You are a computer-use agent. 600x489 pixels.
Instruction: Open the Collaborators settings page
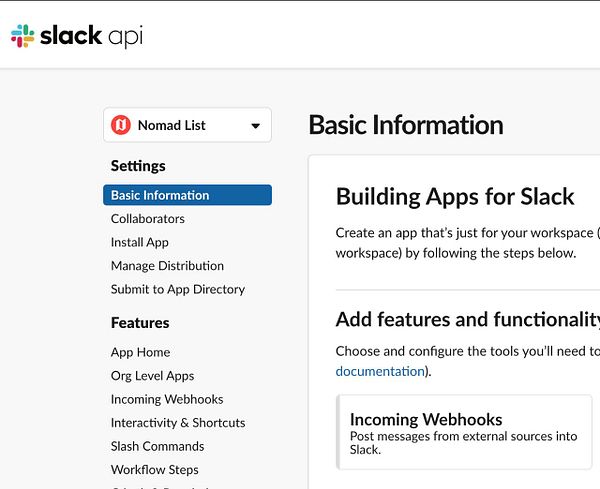click(148, 218)
